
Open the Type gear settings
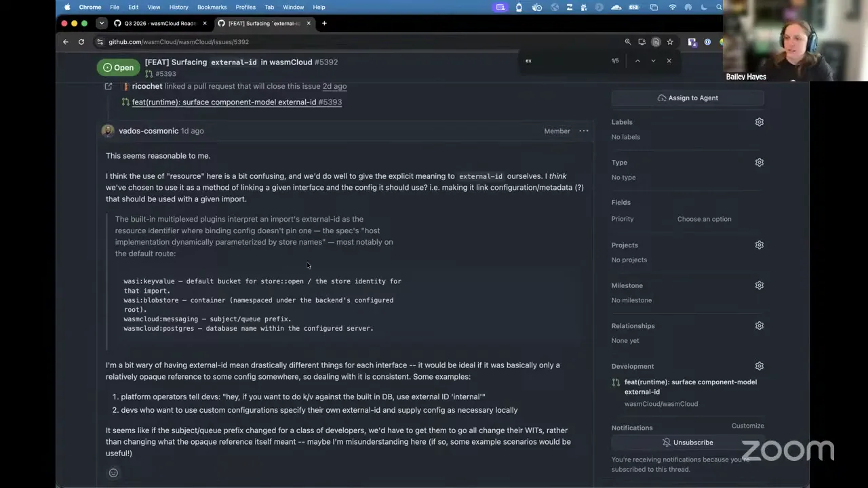[x=759, y=163]
